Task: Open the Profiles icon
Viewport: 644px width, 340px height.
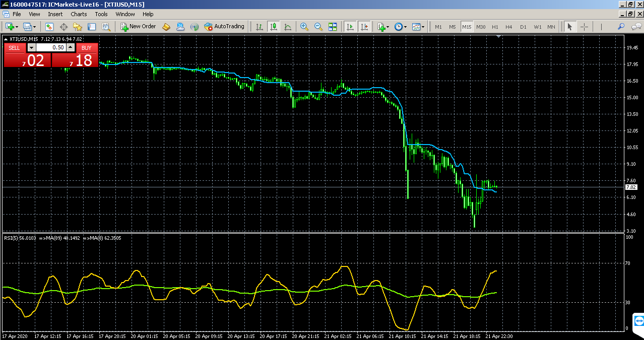Action: 27,27
